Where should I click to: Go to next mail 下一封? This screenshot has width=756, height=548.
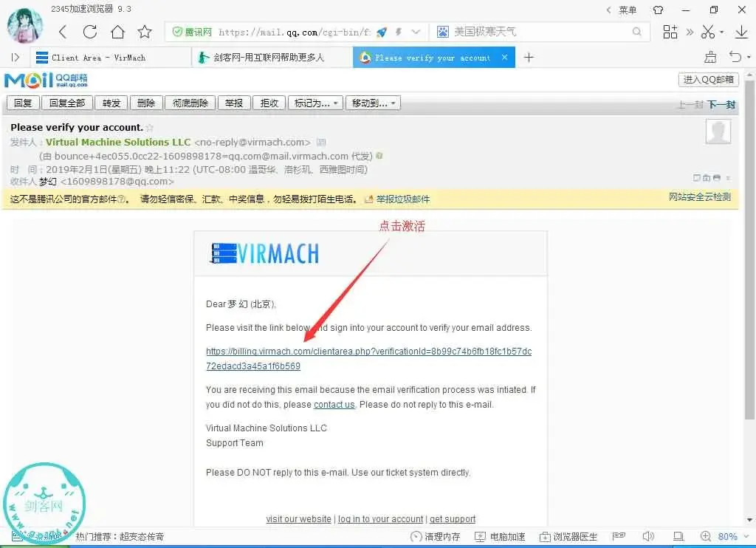721,105
